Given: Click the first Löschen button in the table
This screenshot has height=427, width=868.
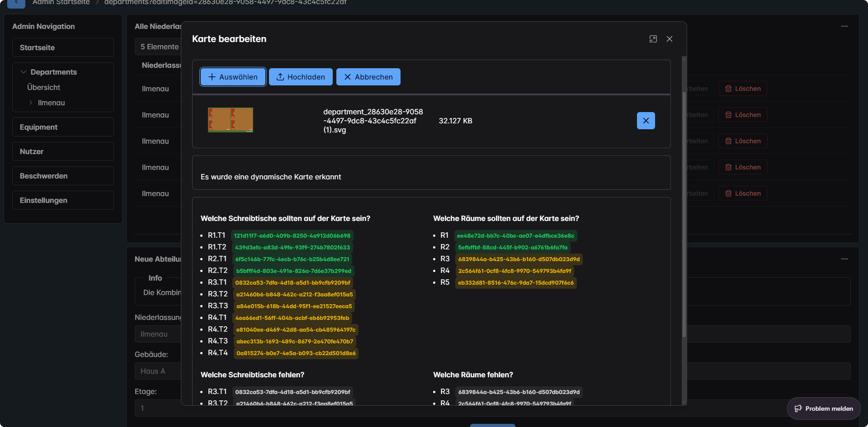Looking at the screenshot, I should click(743, 89).
